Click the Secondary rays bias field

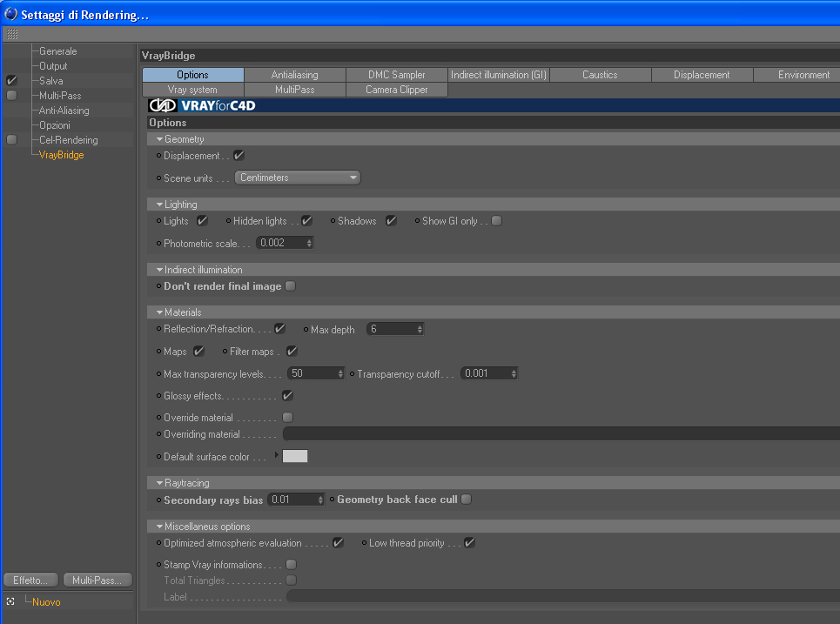click(292, 500)
